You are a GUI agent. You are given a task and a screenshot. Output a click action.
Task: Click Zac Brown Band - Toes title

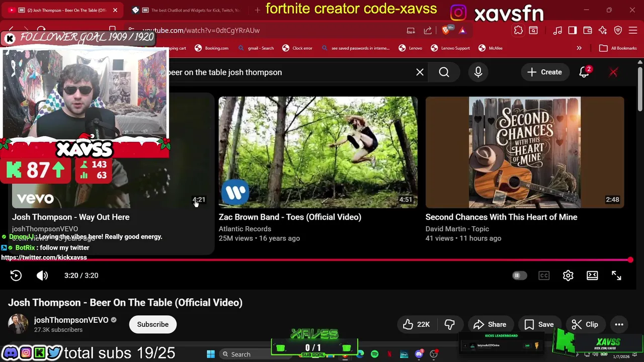pos(290,217)
